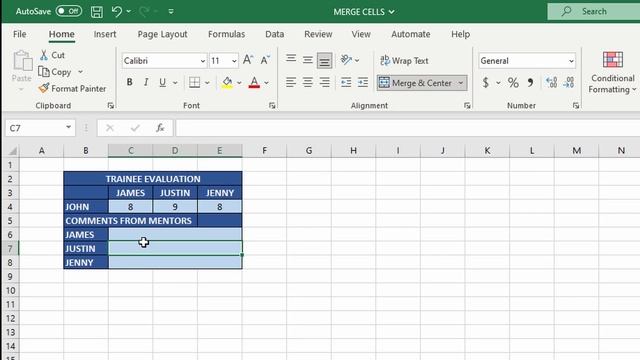This screenshot has height=360, width=640.
Task: Switch to Data tab
Action: coord(275,34)
